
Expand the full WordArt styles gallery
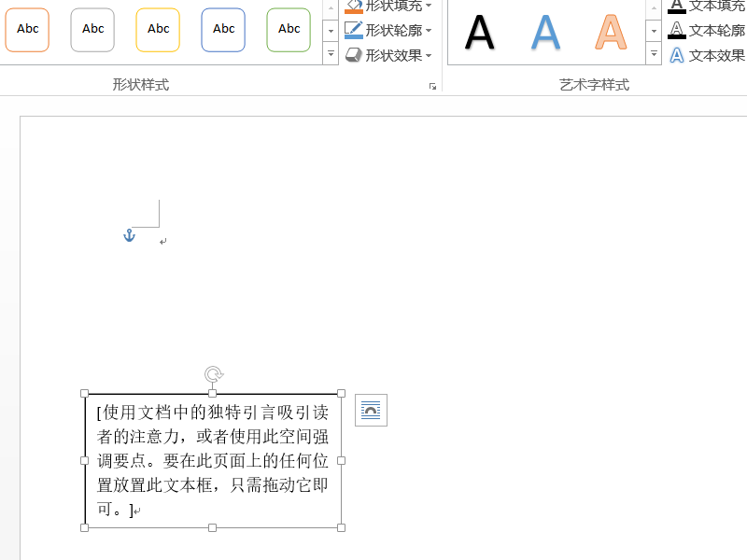coord(654,53)
